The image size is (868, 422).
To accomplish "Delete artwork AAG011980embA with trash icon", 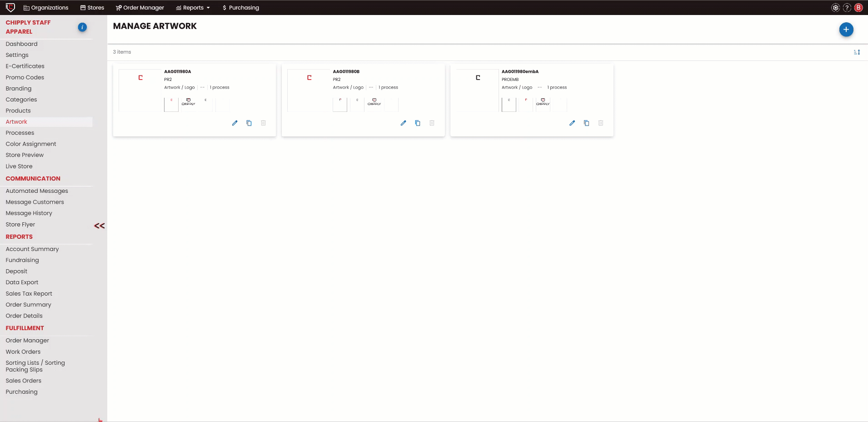I will (x=600, y=123).
